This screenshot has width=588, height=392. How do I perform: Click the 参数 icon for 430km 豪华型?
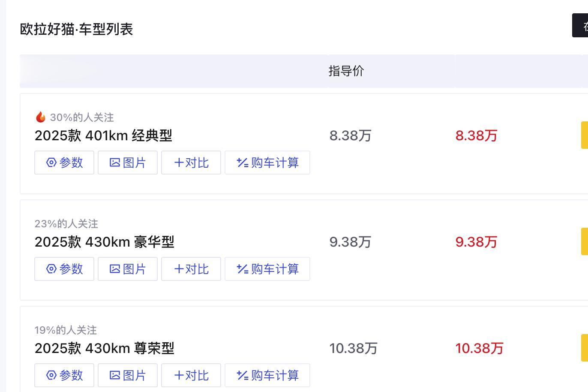pos(51,269)
